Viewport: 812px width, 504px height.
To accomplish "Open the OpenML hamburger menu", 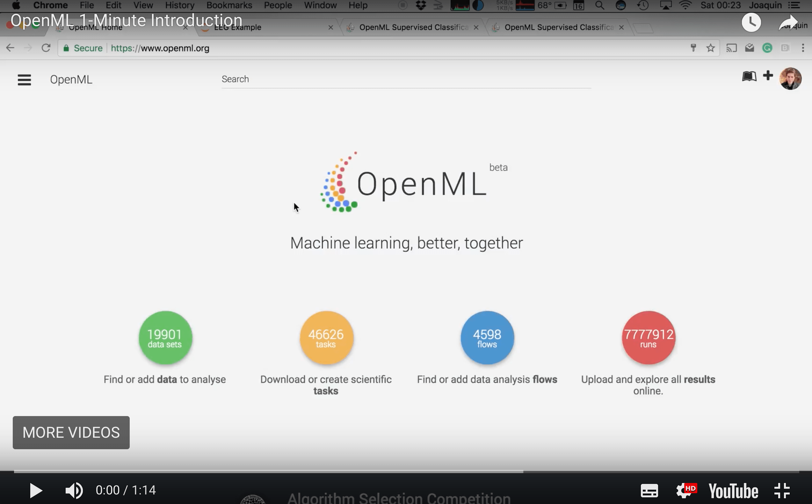I will (24, 80).
